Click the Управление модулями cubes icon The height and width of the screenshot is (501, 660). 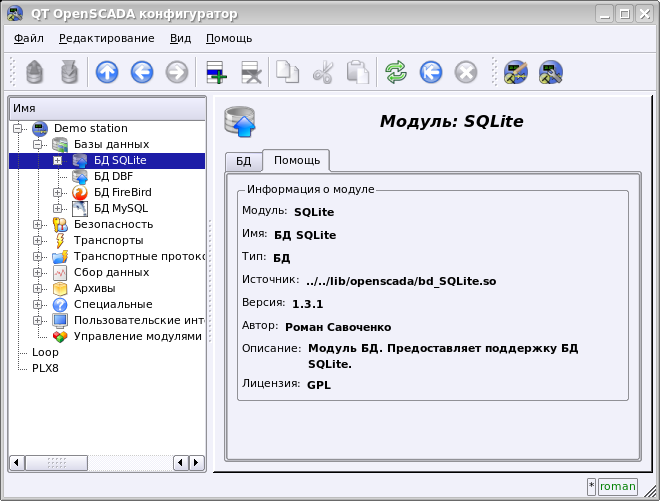point(60,336)
